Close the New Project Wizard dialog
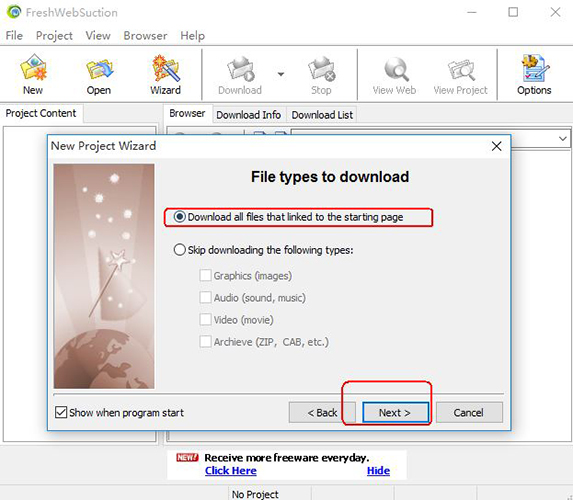The height and width of the screenshot is (500, 573). pos(496,146)
